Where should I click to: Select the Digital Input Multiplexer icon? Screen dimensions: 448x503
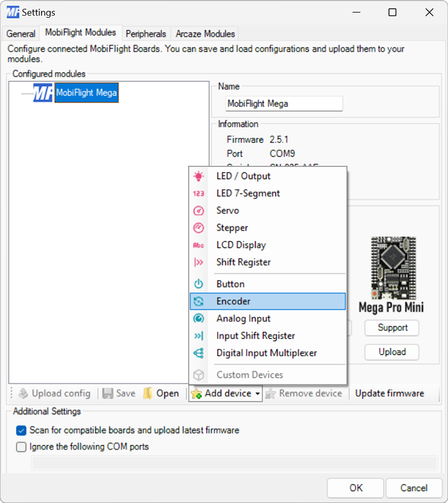pos(199,353)
